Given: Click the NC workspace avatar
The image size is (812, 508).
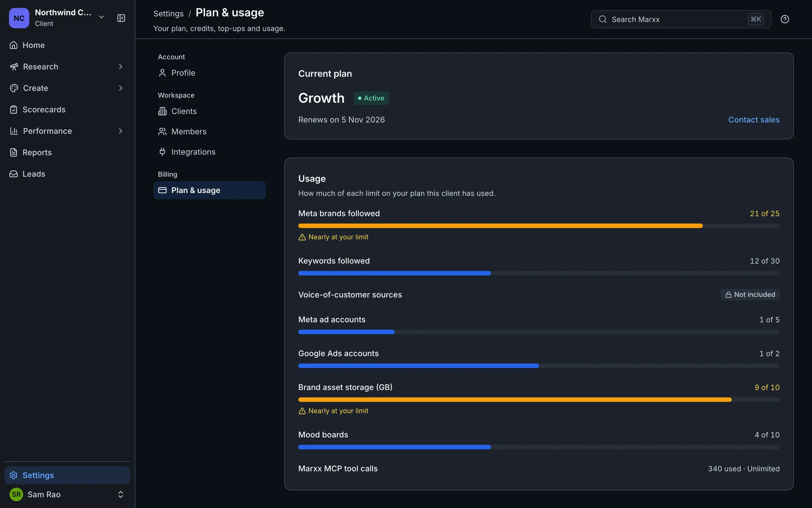Looking at the screenshot, I should pyautogui.click(x=19, y=18).
